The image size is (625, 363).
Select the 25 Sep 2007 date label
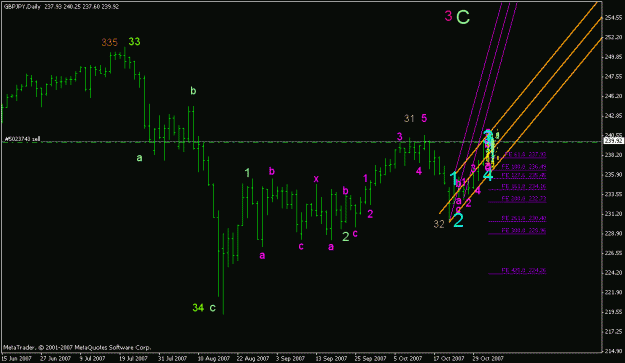point(370,358)
